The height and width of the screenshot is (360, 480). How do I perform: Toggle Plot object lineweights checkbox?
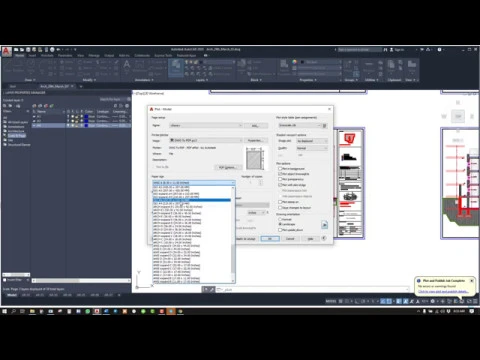[280, 174]
